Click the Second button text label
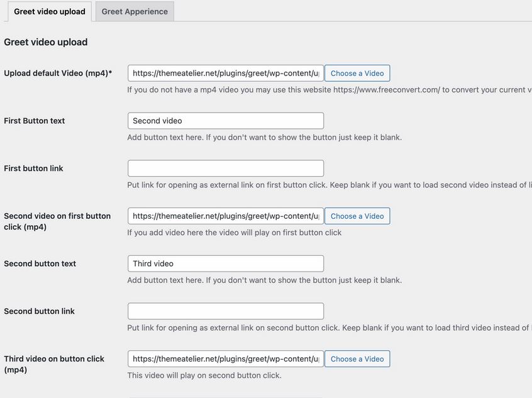Viewport: 532px width, 398px height. pos(40,263)
